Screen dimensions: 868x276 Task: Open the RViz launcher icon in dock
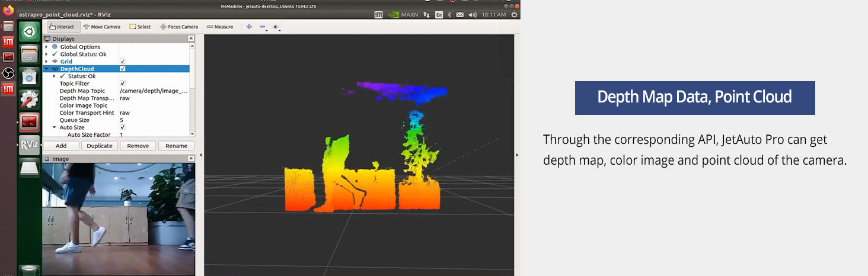tap(29, 145)
